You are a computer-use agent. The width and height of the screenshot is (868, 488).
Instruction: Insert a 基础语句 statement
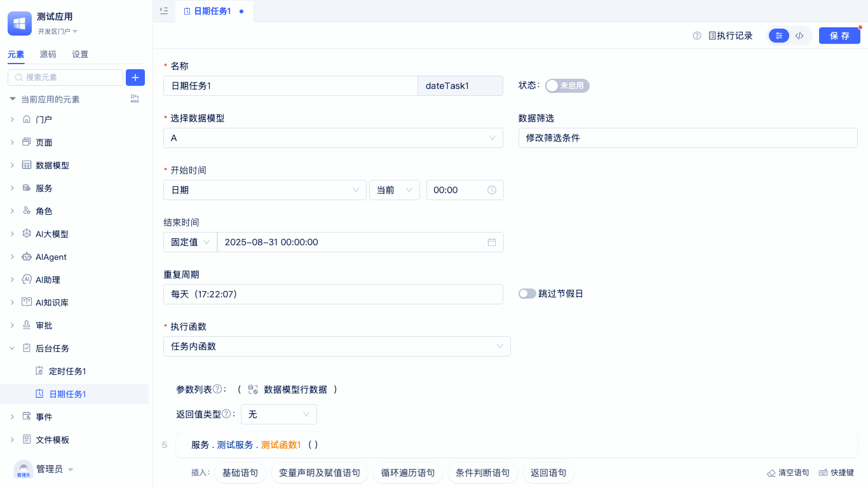pyautogui.click(x=240, y=473)
